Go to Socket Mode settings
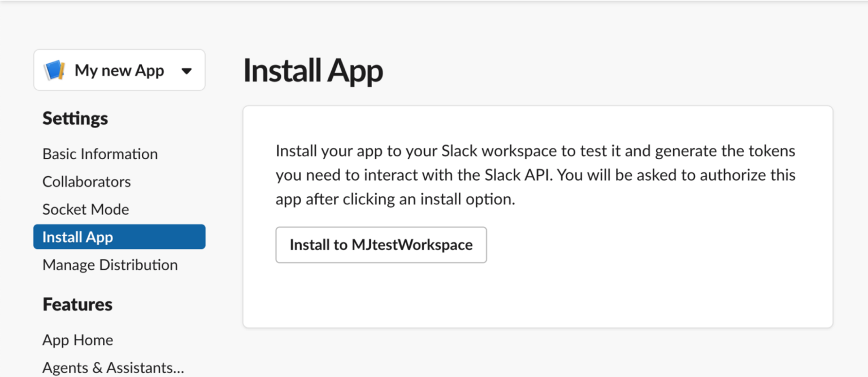The height and width of the screenshot is (377, 868). pyautogui.click(x=85, y=209)
